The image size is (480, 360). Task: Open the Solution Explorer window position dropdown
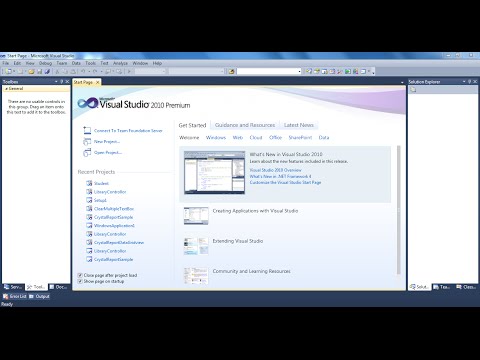464,81
